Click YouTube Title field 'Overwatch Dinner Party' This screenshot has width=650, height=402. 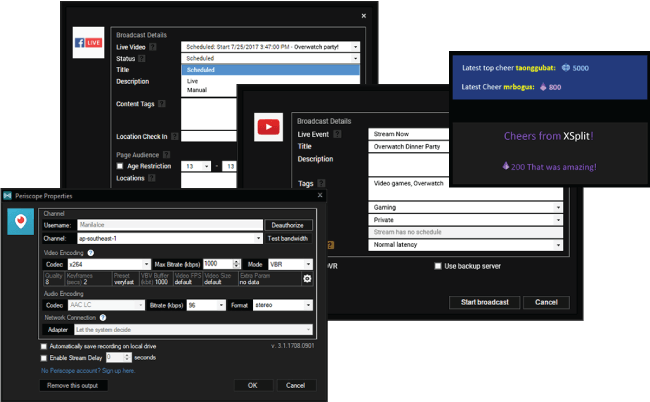point(409,146)
